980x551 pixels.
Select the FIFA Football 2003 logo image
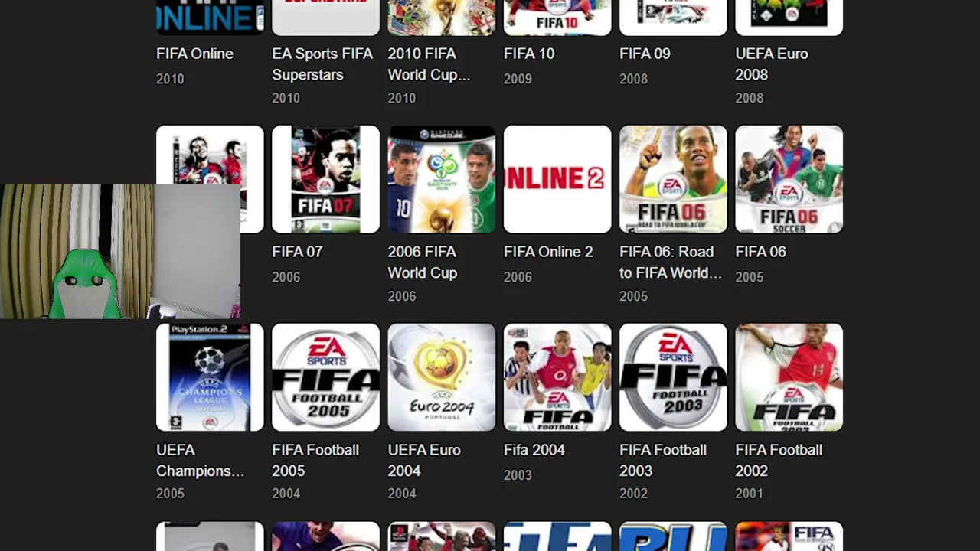673,377
